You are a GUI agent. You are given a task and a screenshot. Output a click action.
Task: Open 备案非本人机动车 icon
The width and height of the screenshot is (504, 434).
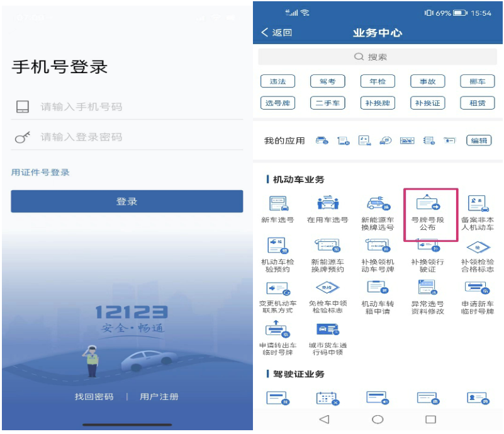478,205
